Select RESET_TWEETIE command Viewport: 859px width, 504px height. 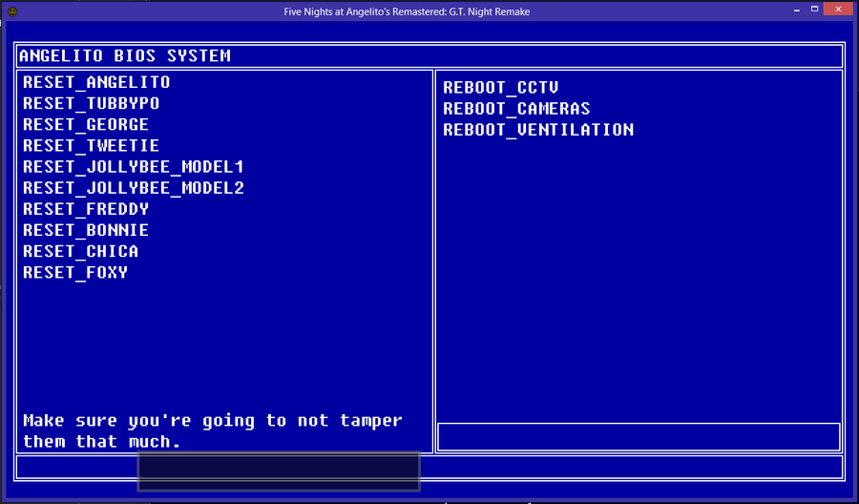click(91, 146)
